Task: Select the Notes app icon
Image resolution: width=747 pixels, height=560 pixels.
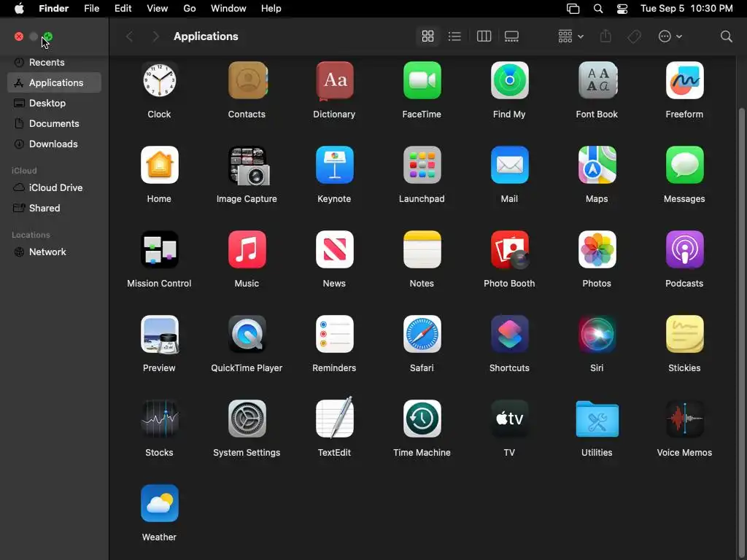Action: click(x=422, y=249)
